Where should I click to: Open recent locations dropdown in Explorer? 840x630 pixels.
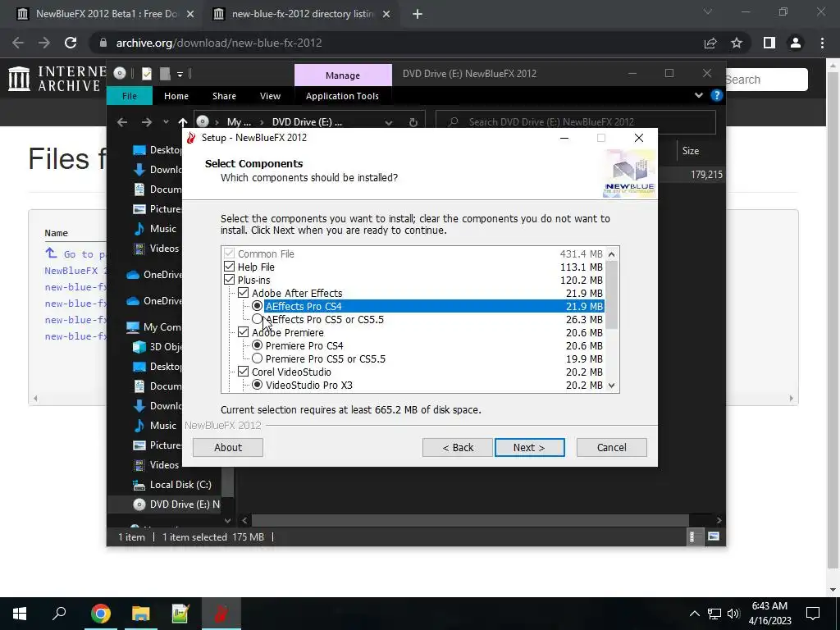(x=166, y=122)
